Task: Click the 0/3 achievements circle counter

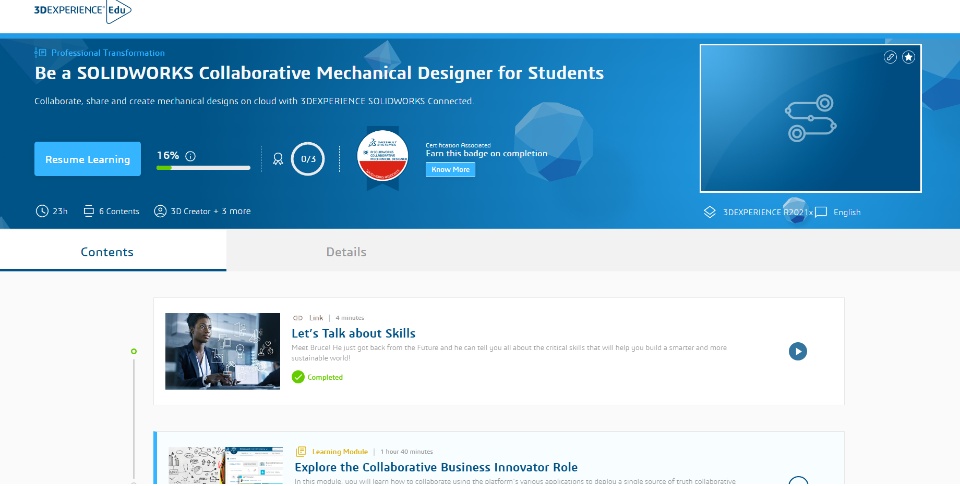Action: (x=308, y=159)
